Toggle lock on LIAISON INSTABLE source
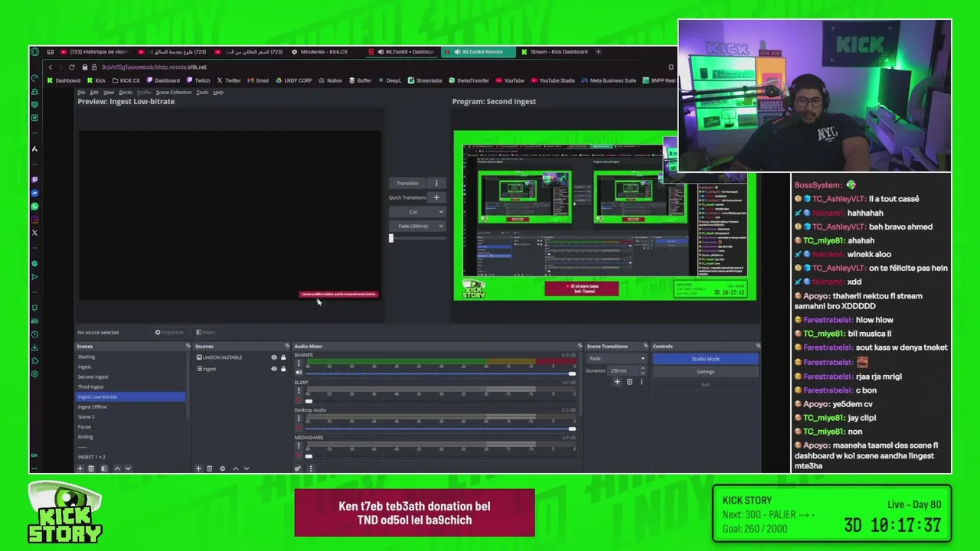980x551 pixels. 283,357
